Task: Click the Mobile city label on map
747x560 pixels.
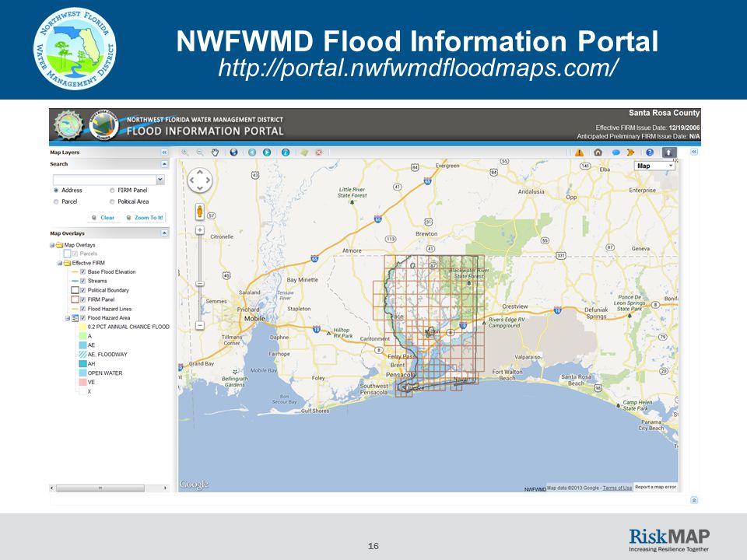Action: pyautogui.click(x=254, y=319)
